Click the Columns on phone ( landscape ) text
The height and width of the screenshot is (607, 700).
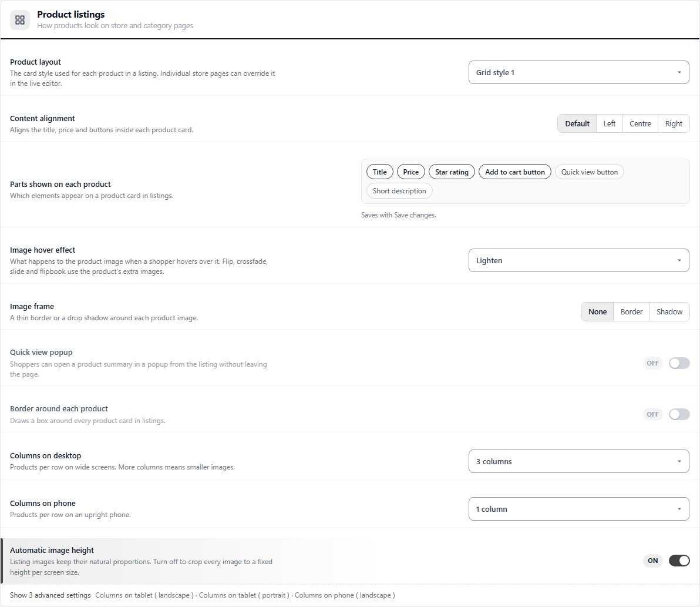[345, 595]
